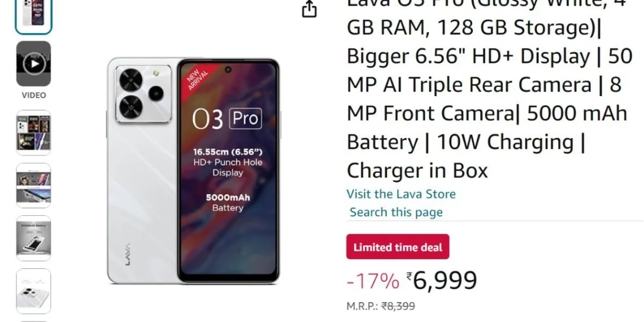644x322 pixels.
Task: Pick the white rear-camera thumbnail
Action: (34, 291)
